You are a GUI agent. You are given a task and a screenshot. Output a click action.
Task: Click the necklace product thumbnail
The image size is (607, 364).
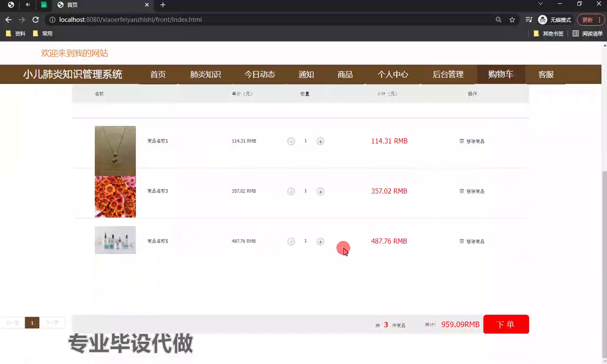(115, 151)
